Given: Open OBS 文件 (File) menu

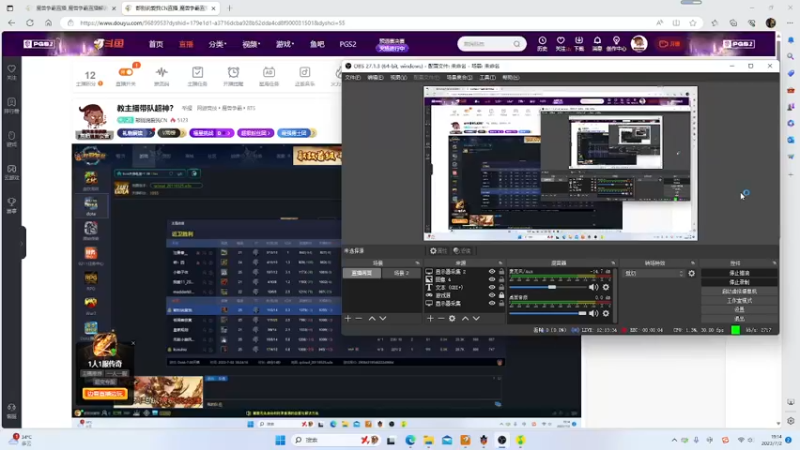Looking at the screenshot, I should [x=353, y=78].
